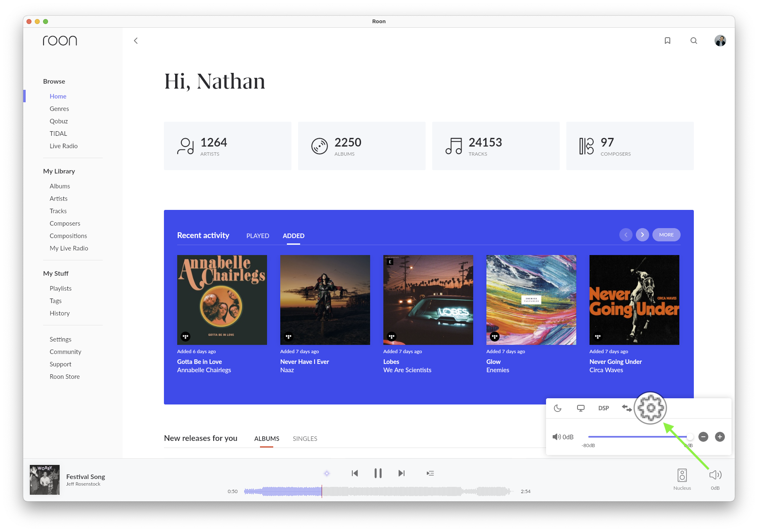Toggle Roon Radio sparkle icon
This screenshot has height=532, width=758.
327,473
